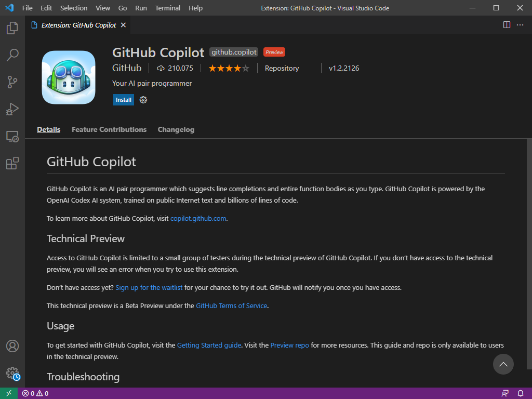Switch to the Feature Contributions tab
Viewport: 532px width, 399px height.
[x=109, y=129]
